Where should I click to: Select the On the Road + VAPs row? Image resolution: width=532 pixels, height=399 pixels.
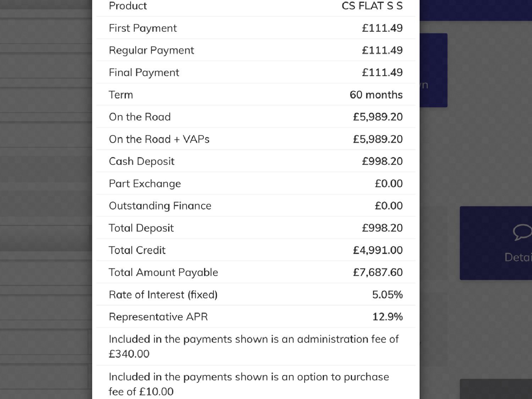[x=256, y=139]
